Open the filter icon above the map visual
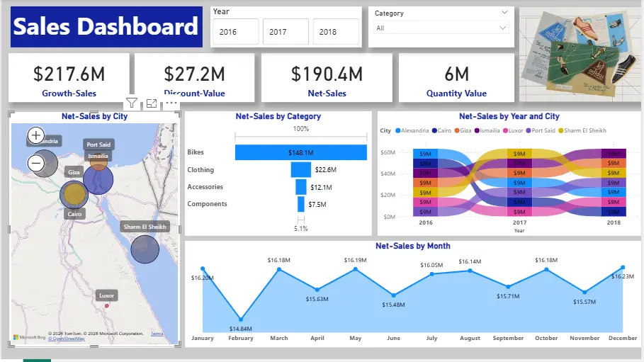Viewport: 644px width, 362px height. pos(132,103)
